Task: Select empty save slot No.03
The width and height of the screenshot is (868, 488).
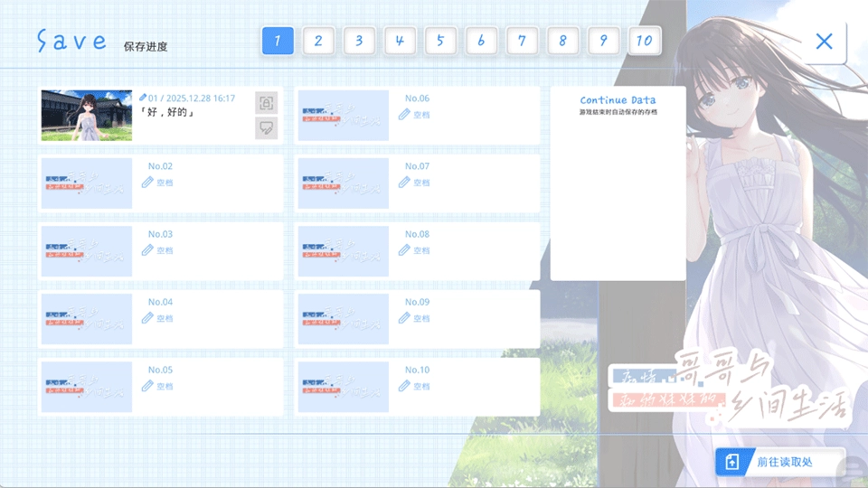Action: pos(160,250)
